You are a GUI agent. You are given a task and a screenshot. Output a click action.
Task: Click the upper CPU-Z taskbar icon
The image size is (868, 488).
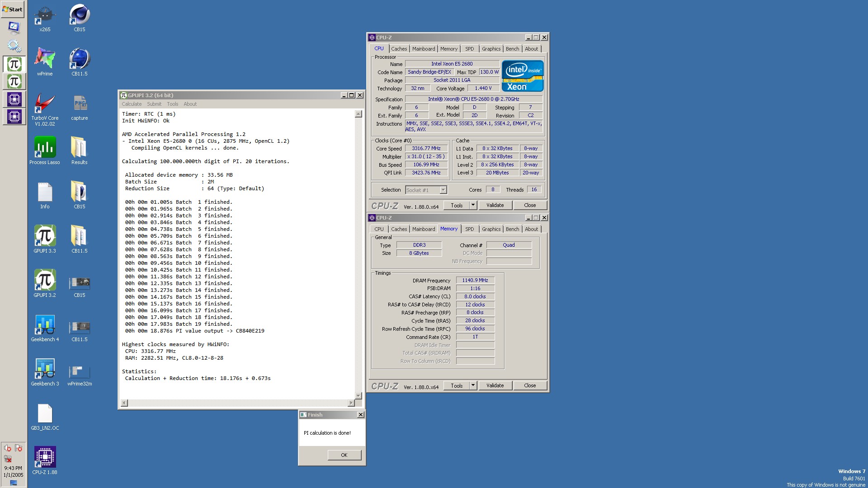[14, 99]
